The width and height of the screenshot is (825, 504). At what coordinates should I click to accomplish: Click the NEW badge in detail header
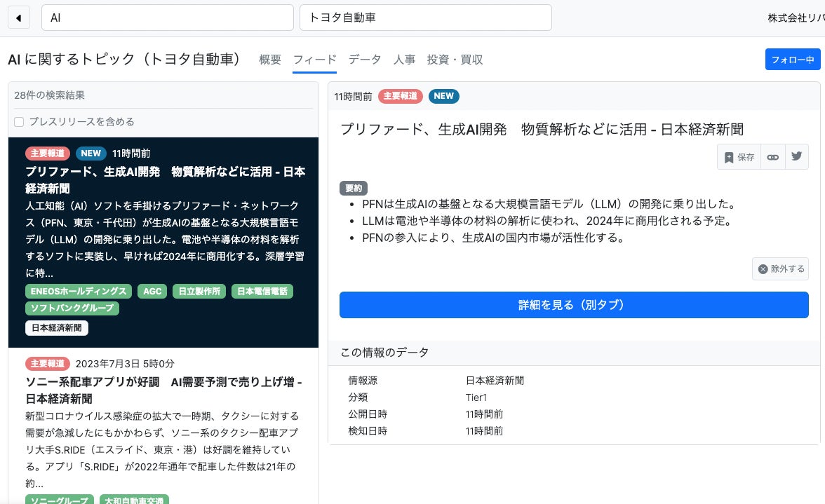[x=443, y=96]
